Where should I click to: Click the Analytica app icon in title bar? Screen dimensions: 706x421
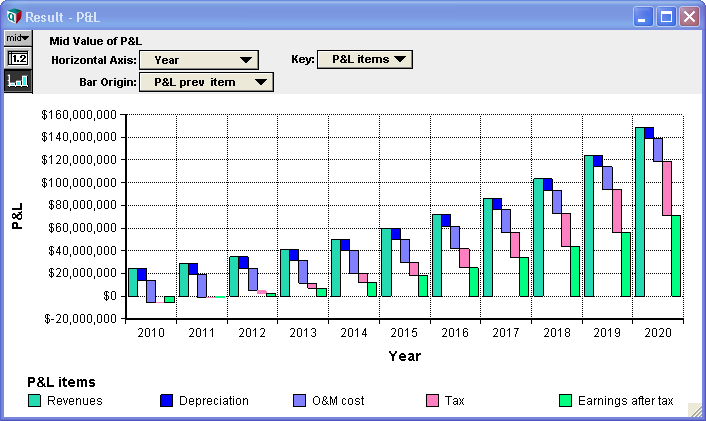[14, 17]
